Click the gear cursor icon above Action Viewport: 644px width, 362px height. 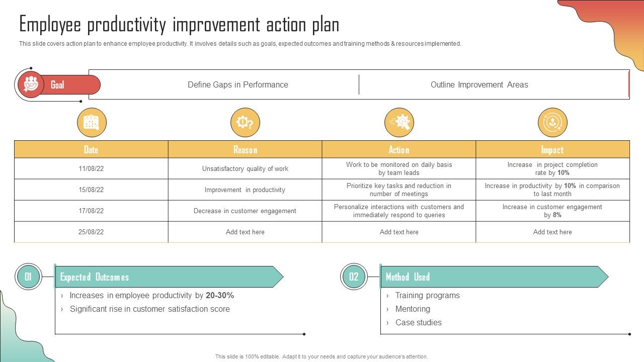tap(399, 123)
